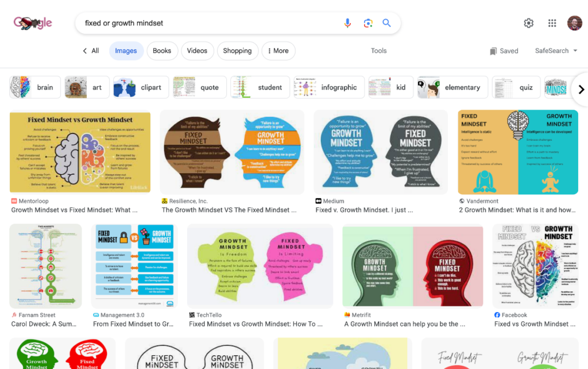Image resolution: width=588 pixels, height=369 pixels.
Task: Open 'Fixed v. Growth Mindset. I just ...' link
Action: (x=363, y=210)
